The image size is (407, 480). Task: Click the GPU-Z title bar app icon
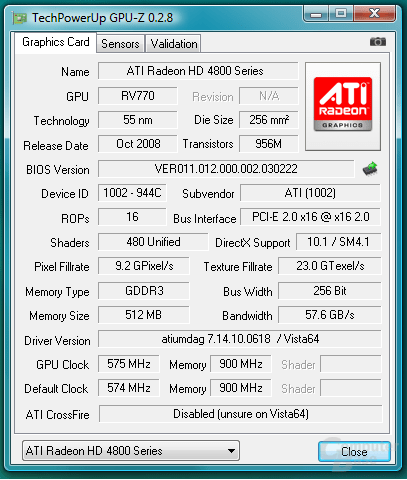pyautogui.click(x=19, y=18)
